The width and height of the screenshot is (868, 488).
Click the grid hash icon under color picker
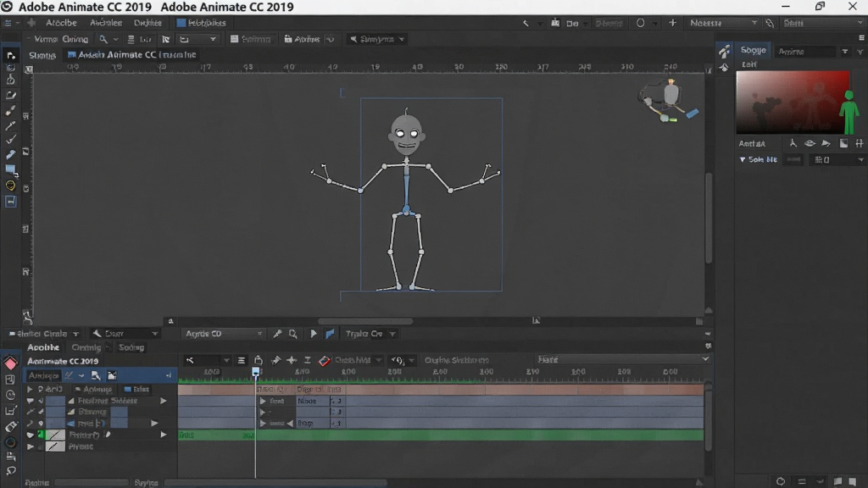point(860,143)
